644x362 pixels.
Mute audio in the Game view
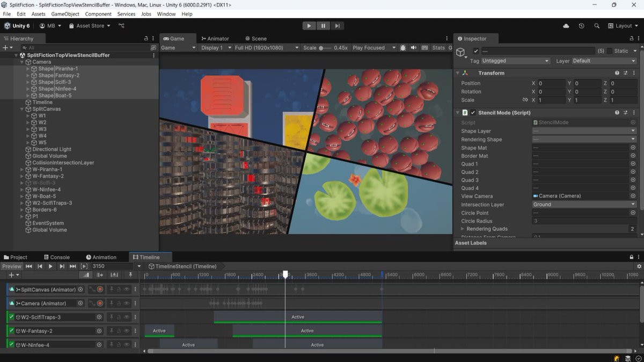click(x=414, y=48)
